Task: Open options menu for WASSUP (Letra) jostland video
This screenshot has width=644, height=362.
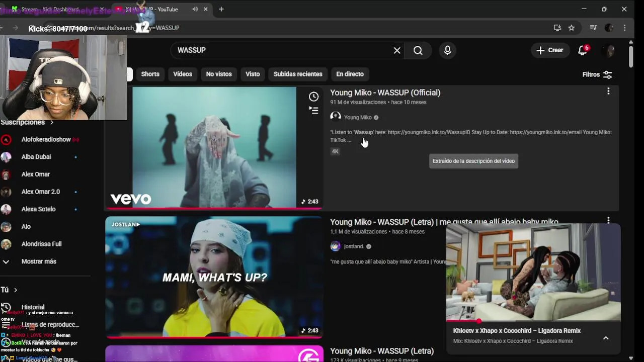Action: pos(608,220)
